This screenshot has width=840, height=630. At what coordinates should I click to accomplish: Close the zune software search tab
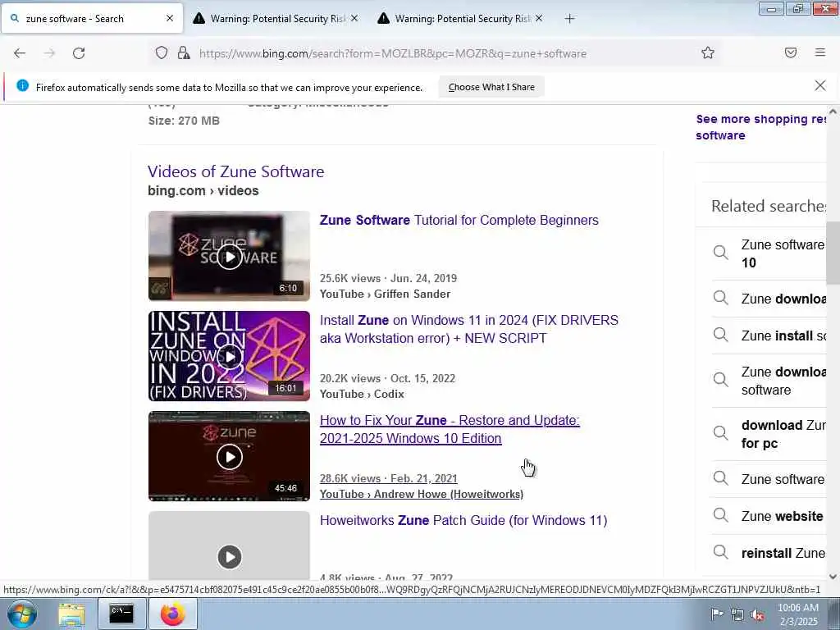coord(170,18)
